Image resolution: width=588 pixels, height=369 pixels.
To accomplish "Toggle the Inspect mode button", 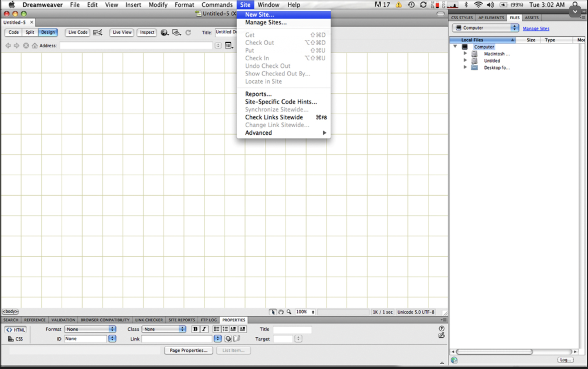I will [x=147, y=32].
